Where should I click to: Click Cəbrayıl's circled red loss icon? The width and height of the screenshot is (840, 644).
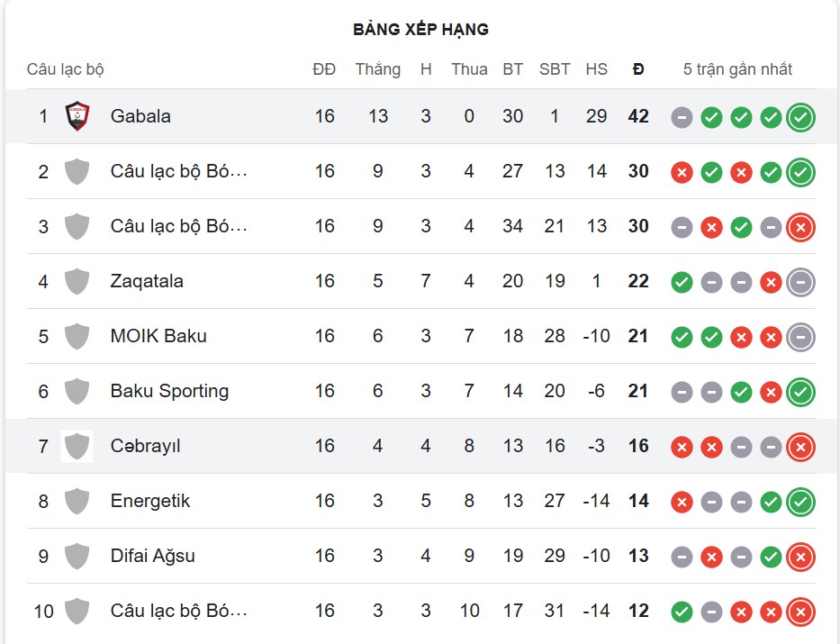point(799,447)
